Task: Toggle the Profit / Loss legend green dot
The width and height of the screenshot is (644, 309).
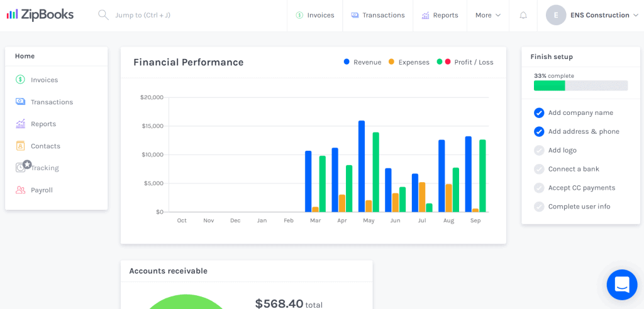Action: [x=440, y=62]
